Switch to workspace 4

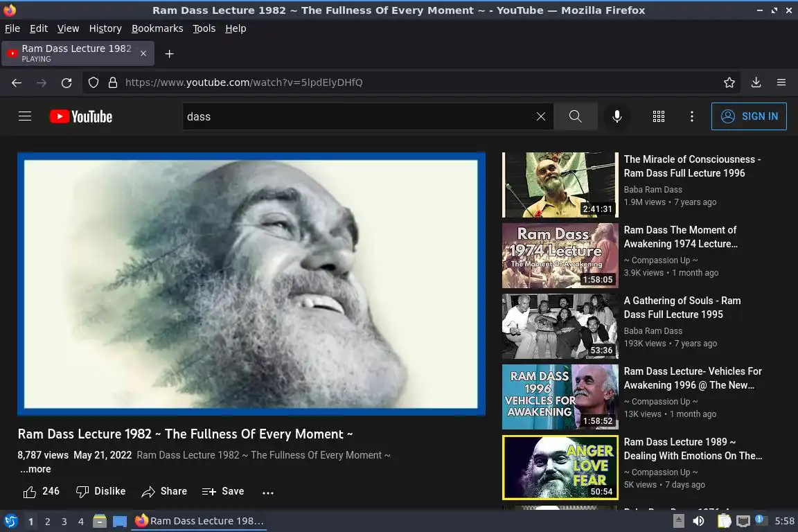[x=80, y=522]
